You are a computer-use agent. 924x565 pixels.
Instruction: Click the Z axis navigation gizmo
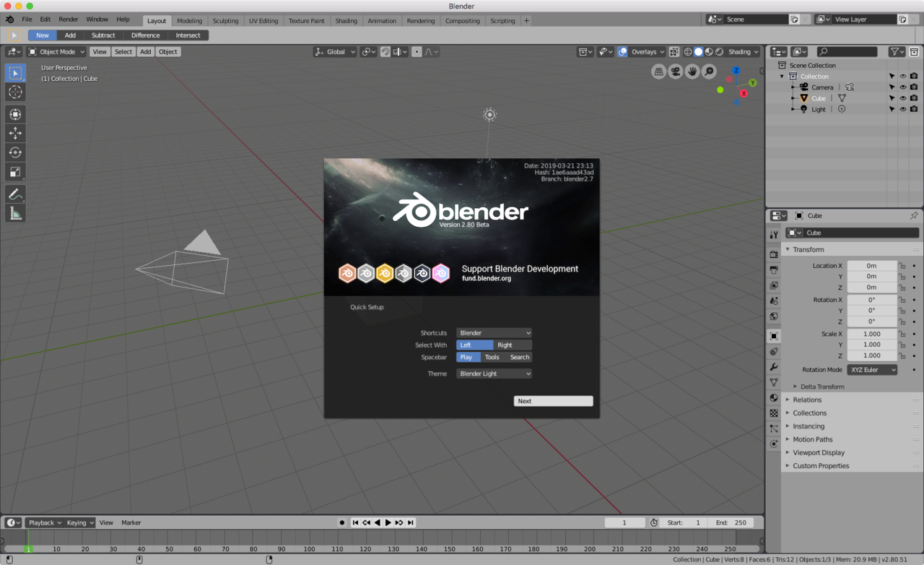tap(736, 70)
